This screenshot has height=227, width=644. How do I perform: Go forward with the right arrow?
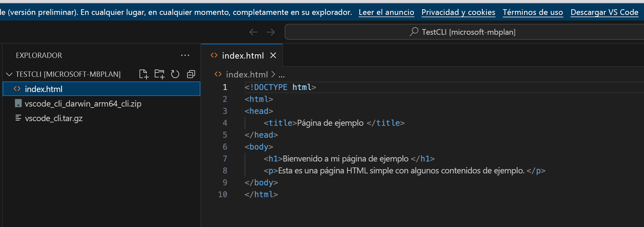tap(271, 32)
